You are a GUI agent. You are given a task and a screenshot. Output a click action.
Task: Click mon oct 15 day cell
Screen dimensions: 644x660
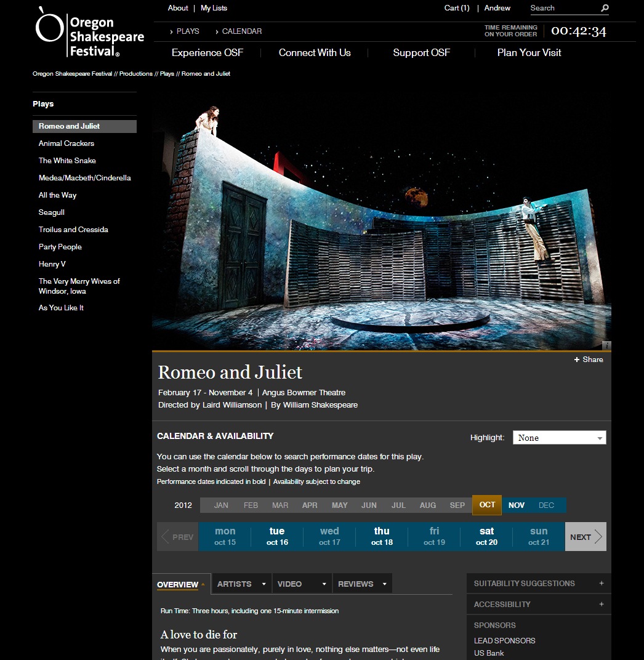[225, 537]
